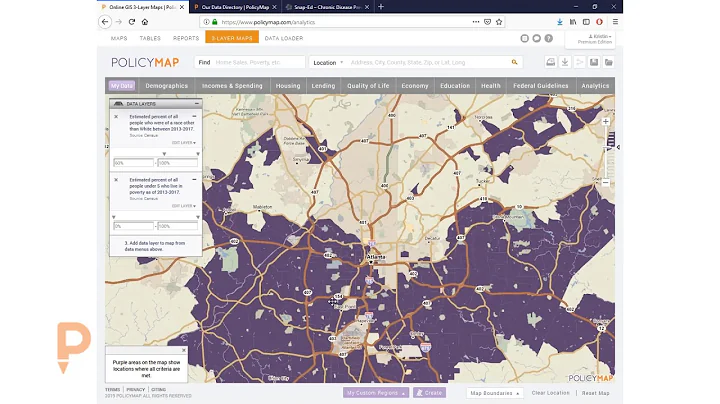Remove the under 5 poverty layer

tap(116, 180)
